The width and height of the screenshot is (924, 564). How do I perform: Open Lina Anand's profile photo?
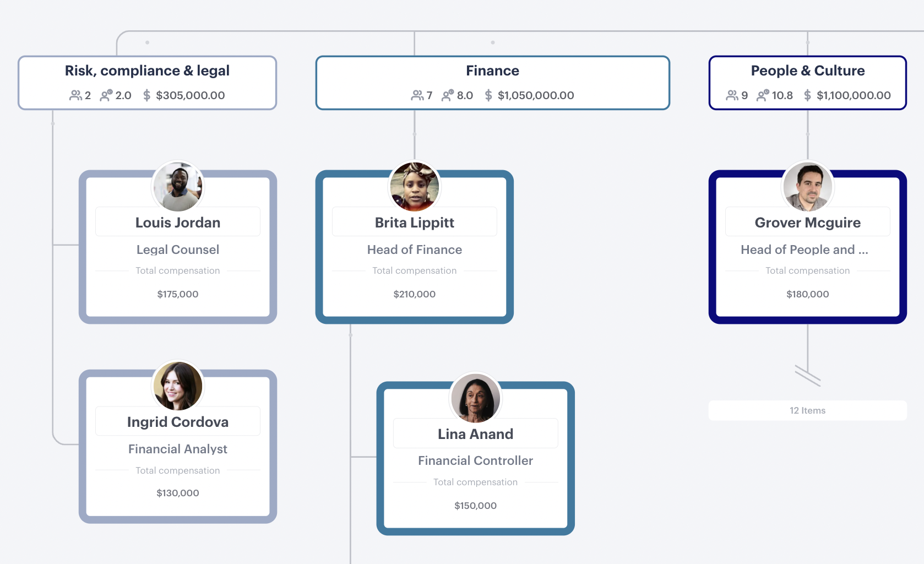475,398
